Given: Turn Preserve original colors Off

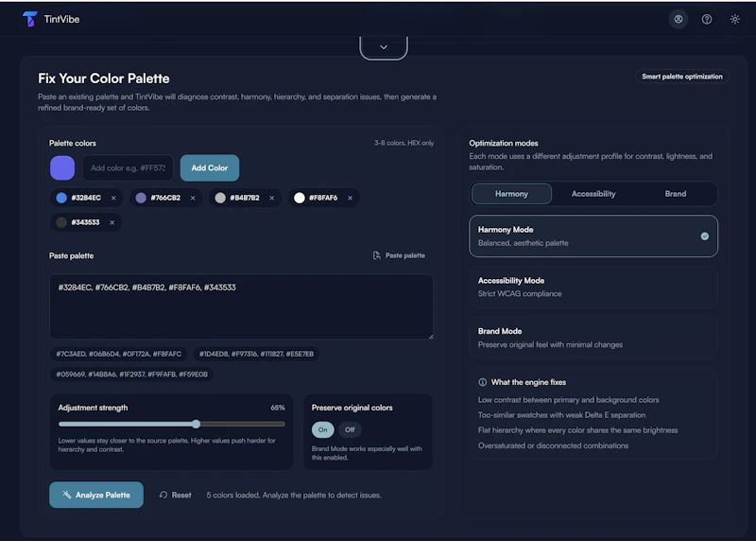Looking at the screenshot, I should point(350,429).
